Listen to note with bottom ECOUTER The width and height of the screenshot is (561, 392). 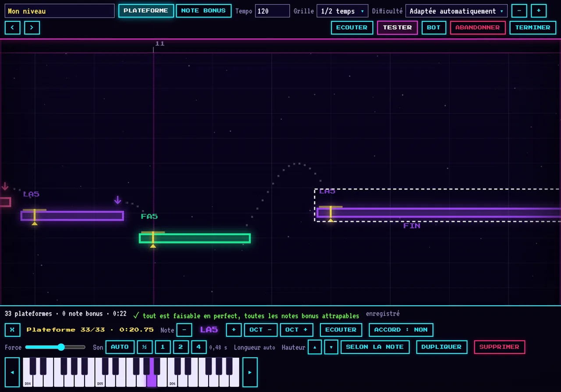point(341,330)
